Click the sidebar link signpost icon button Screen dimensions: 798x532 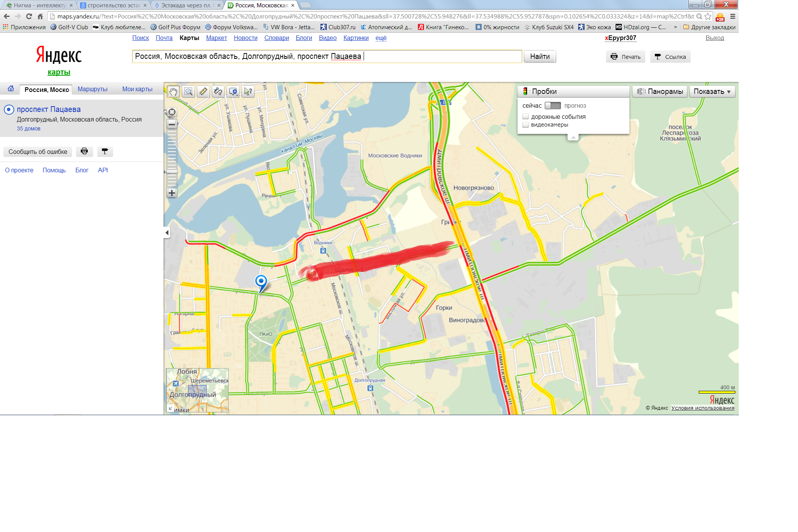pyautogui.click(x=105, y=152)
